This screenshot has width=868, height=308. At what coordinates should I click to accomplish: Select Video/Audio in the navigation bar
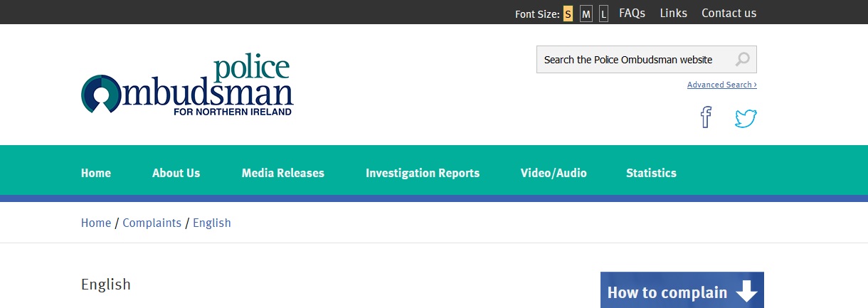(554, 173)
